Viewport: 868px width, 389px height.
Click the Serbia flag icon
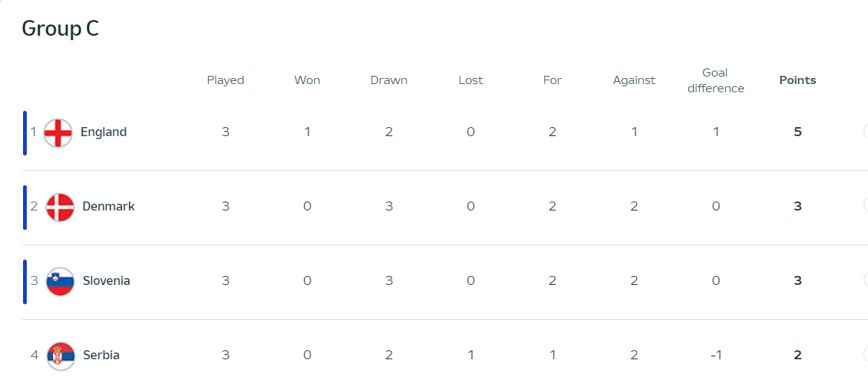(60, 356)
